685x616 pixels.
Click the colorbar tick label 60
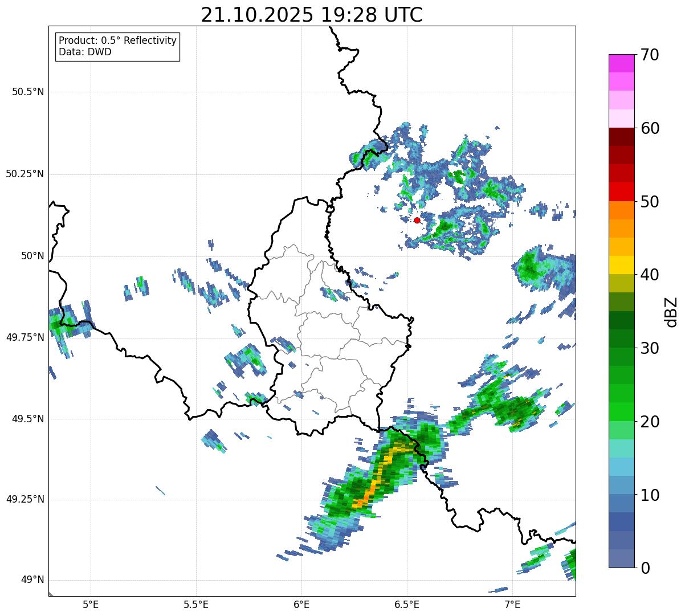650,128
